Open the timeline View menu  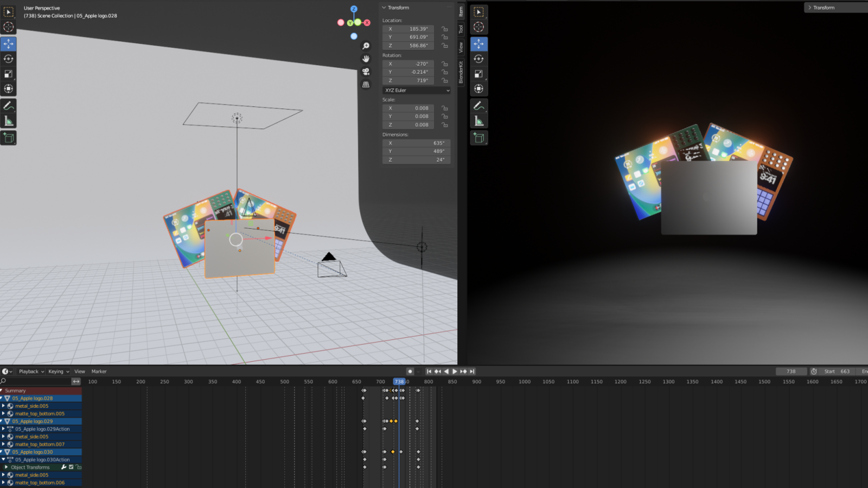coord(80,371)
